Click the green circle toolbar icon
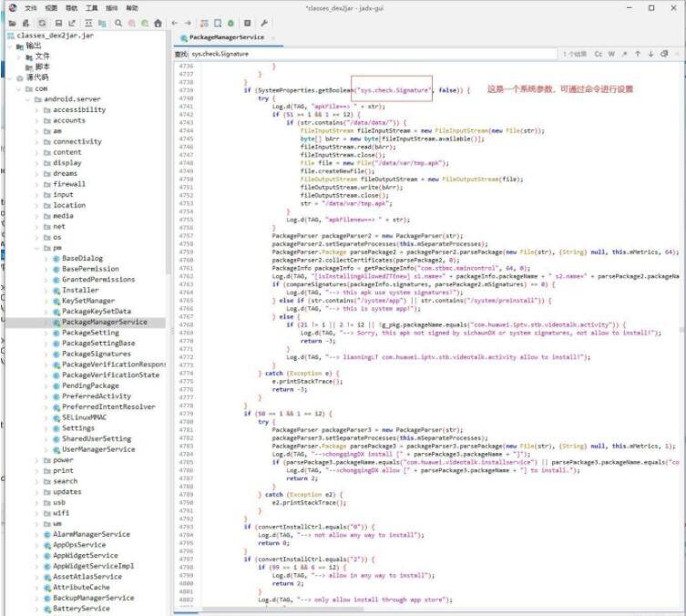The width and height of the screenshot is (686, 616). (x=230, y=23)
